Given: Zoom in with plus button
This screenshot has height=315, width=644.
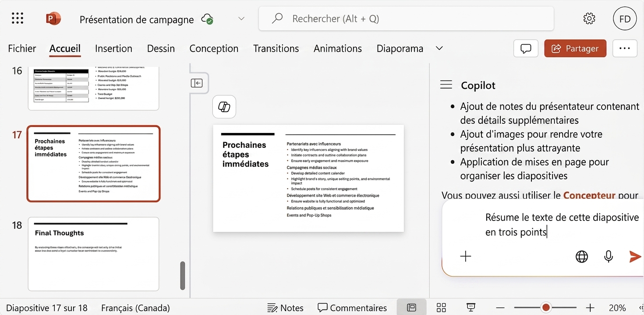Looking at the screenshot, I should click(x=591, y=308).
